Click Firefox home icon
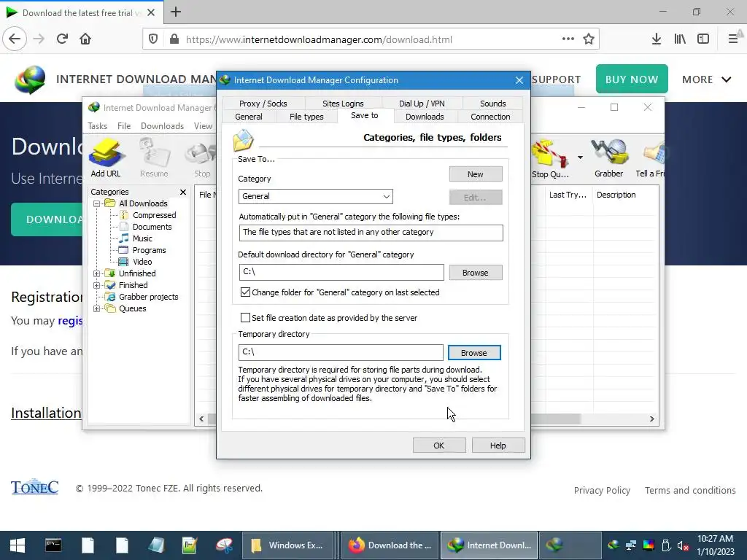The image size is (747, 560). pyautogui.click(x=85, y=39)
